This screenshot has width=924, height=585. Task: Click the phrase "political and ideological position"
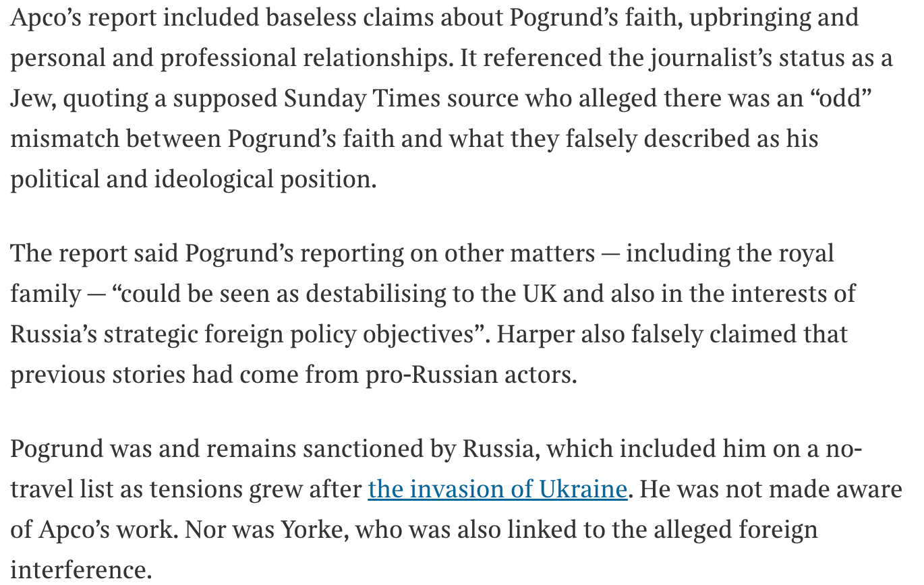192,180
